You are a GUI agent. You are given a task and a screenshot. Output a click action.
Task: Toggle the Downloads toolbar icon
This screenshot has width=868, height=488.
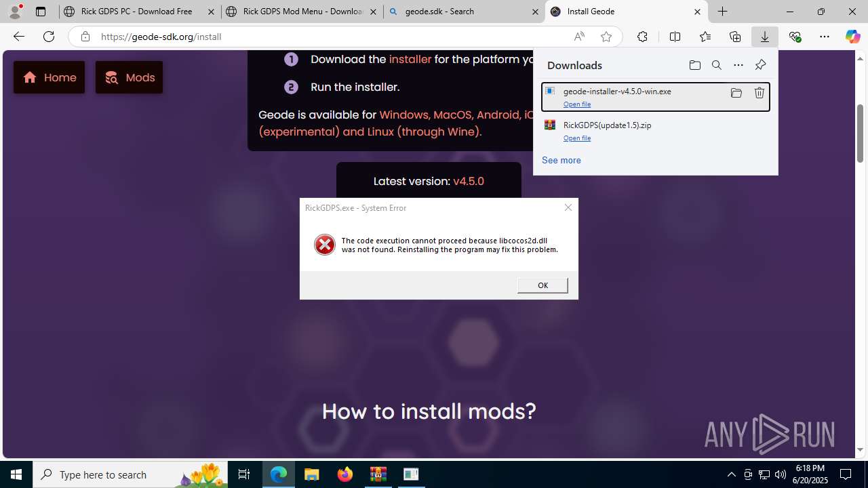(x=764, y=37)
